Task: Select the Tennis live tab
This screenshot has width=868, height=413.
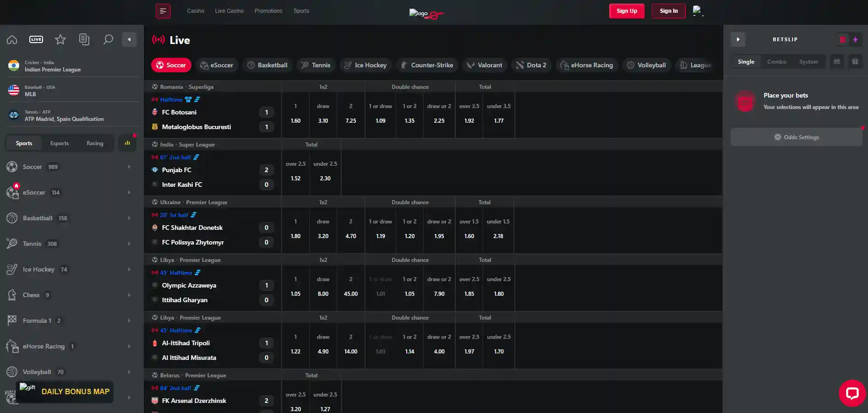Action: click(316, 65)
